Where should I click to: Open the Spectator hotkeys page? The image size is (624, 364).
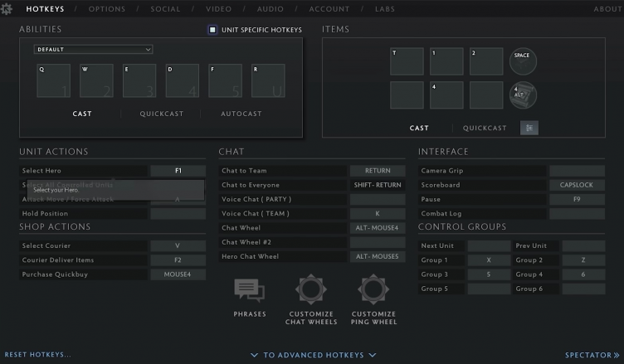(x=592, y=355)
